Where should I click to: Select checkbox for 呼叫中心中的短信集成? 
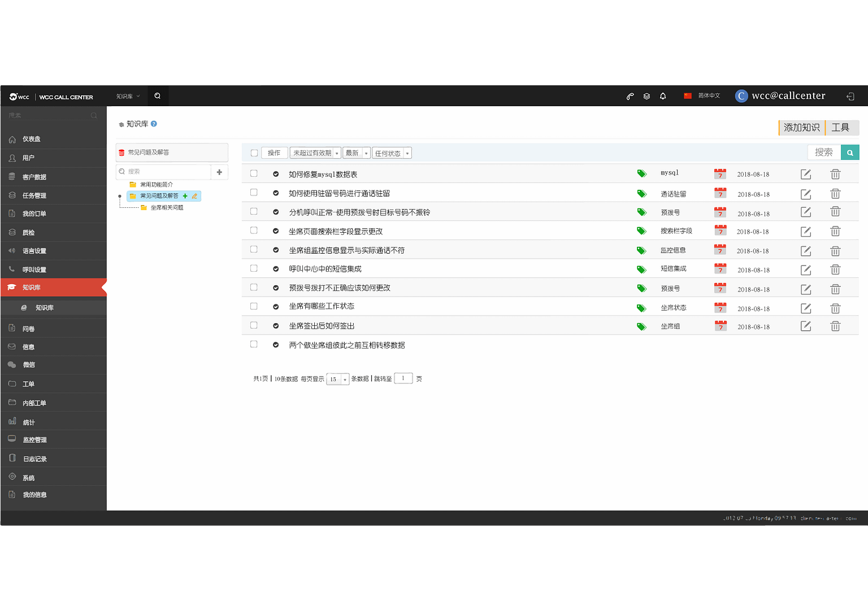click(254, 268)
